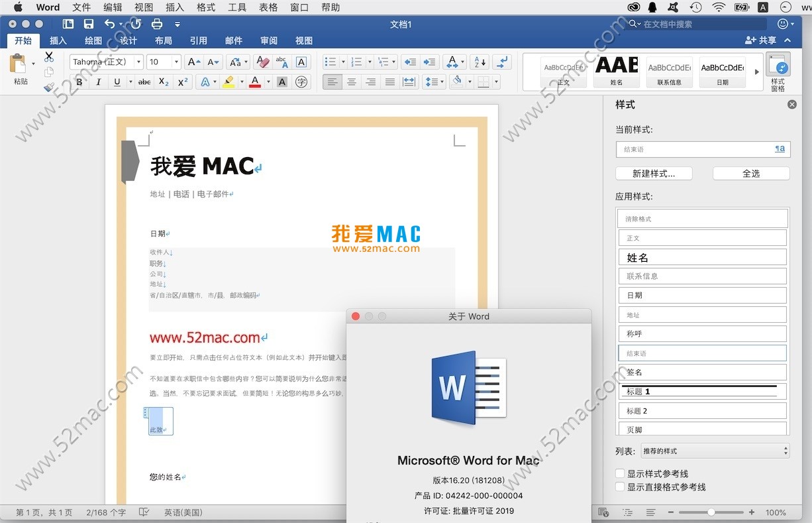Click the 全选 button in Styles pane
Viewport: 812px width, 523px height.
click(x=751, y=174)
